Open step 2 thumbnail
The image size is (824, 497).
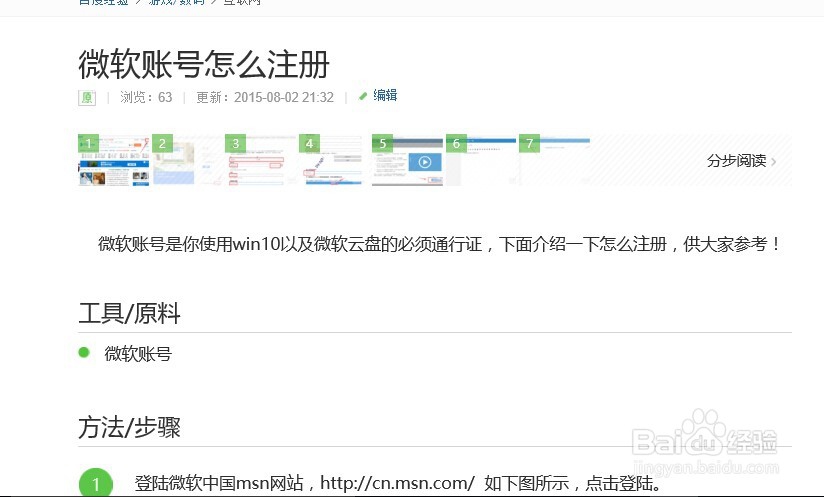[187, 160]
